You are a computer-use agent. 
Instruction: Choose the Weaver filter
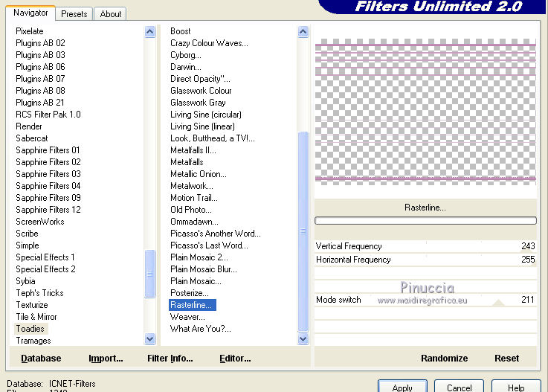[x=187, y=316]
